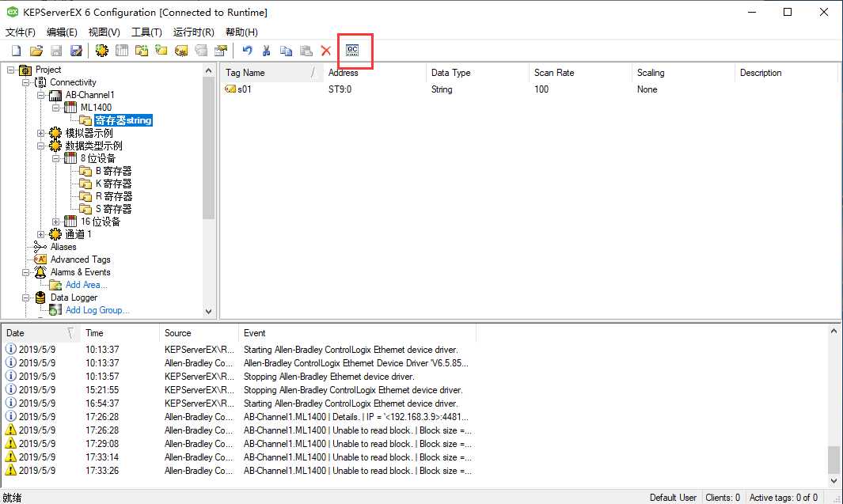Image resolution: width=843 pixels, height=504 pixels.
Task: Select the 通道 1 channel
Action: [x=78, y=234]
